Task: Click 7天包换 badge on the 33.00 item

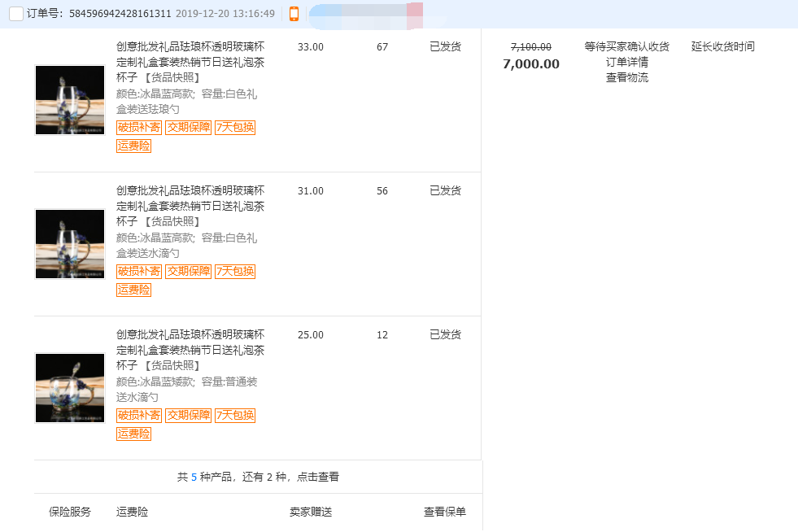Action: click(235, 127)
